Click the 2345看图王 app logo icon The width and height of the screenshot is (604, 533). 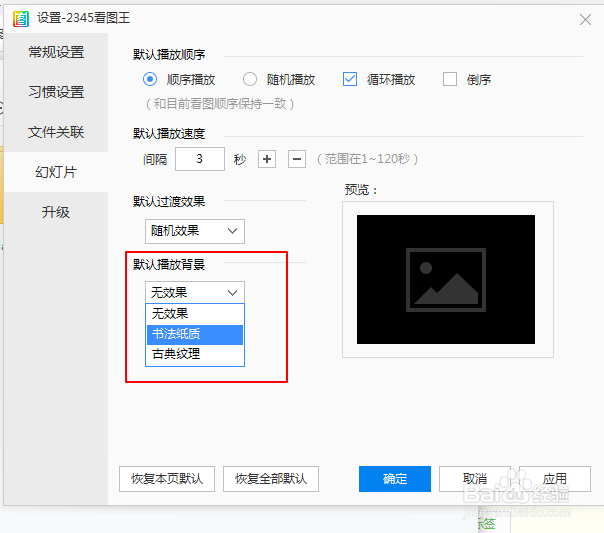pos(21,18)
